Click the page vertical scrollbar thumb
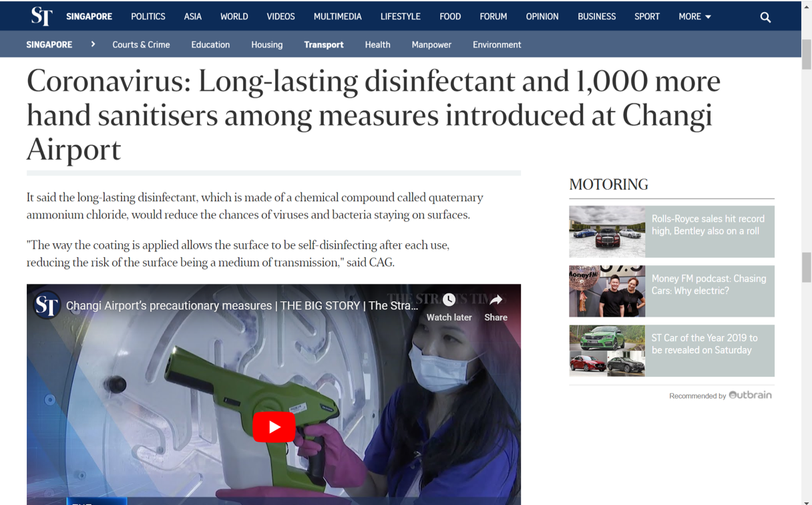 [x=807, y=267]
